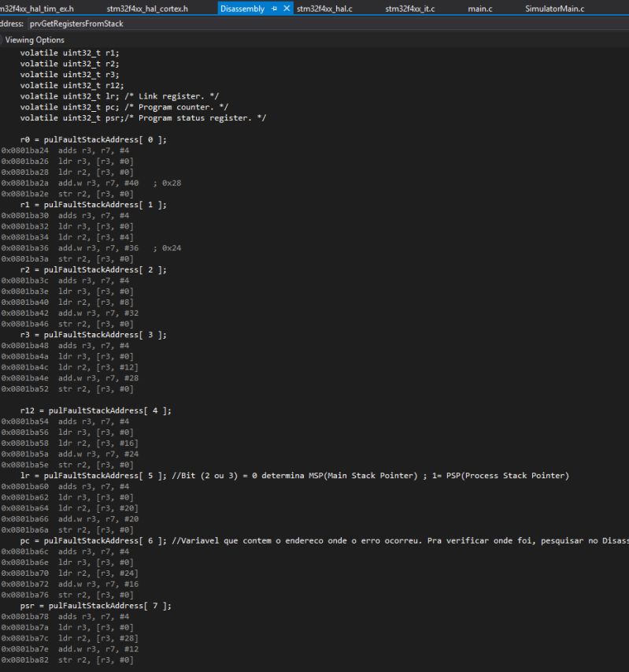The image size is (629, 672).
Task: Switch to the stm32f4xx_hal_tim_ex.h tab
Action: click(37, 9)
